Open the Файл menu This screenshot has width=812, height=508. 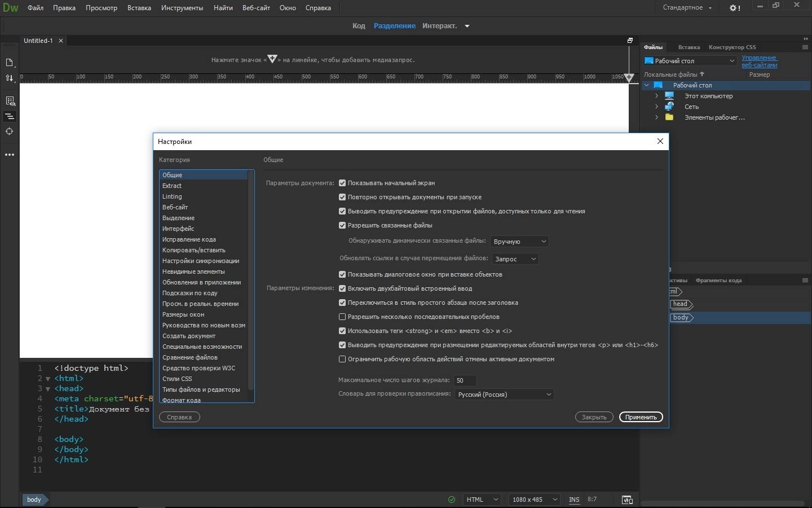click(36, 8)
